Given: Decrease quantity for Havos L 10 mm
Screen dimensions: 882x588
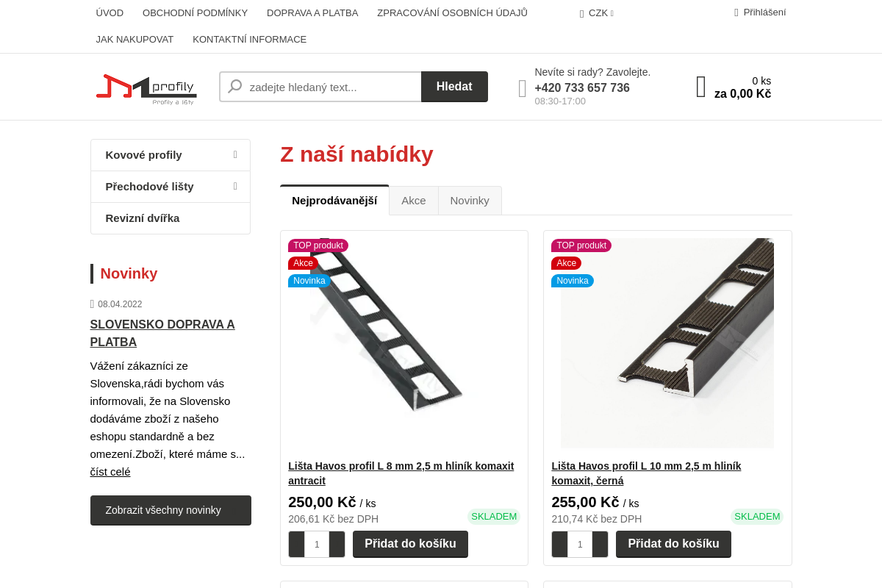Looking at the screenshot, I should point(560,545).
